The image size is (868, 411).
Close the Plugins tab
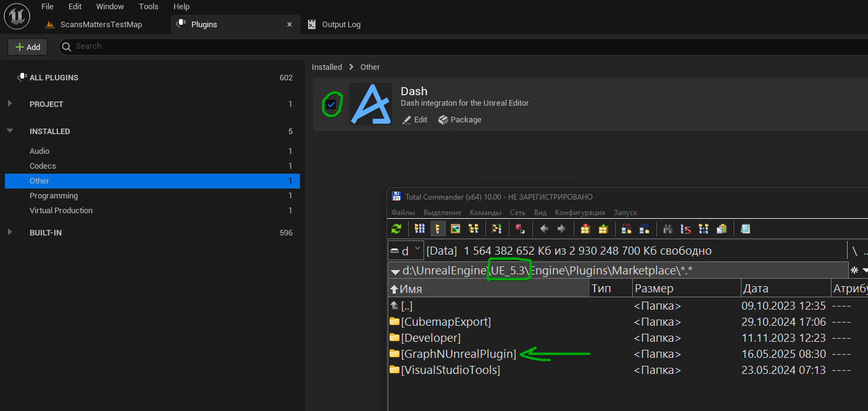[290, 25]
